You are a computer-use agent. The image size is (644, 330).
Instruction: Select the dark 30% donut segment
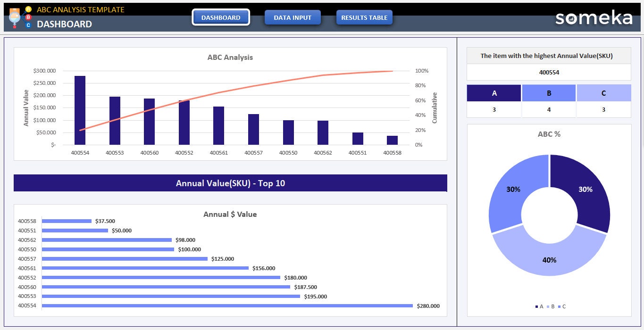tap(585, 190)
